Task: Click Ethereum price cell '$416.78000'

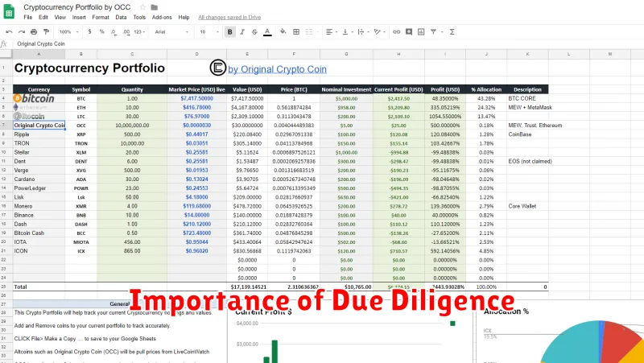Action: (196, 108)
